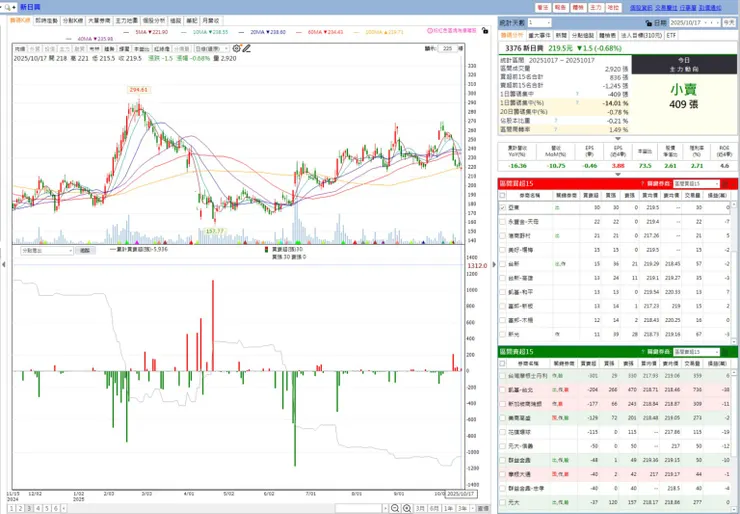Check the 永豐金-天母 row checkbox
This screenshot has height=514, width=740.
(x=503, y=221)
